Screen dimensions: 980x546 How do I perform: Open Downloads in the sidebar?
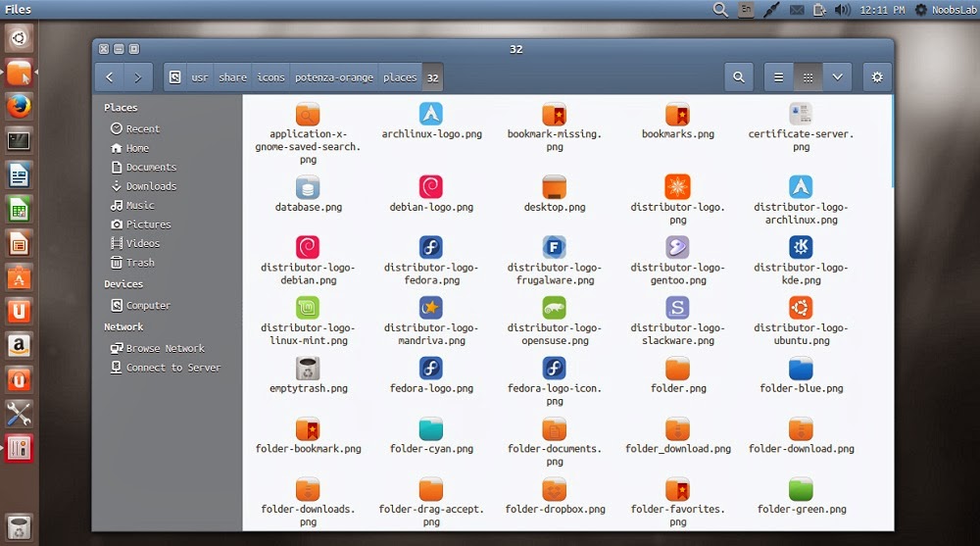pyautogui.click(x=144, y=186)
